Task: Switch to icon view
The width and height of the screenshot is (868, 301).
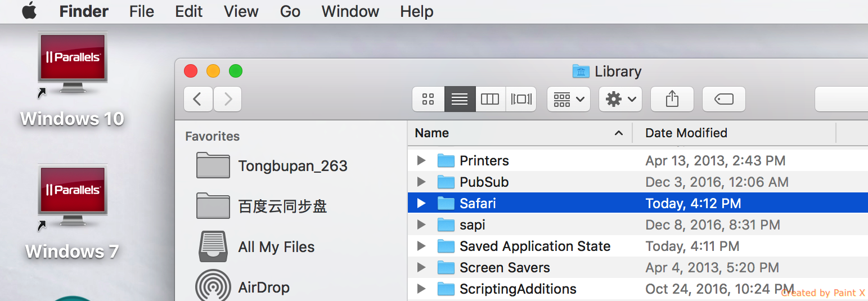Action: (x=428, y=99)
